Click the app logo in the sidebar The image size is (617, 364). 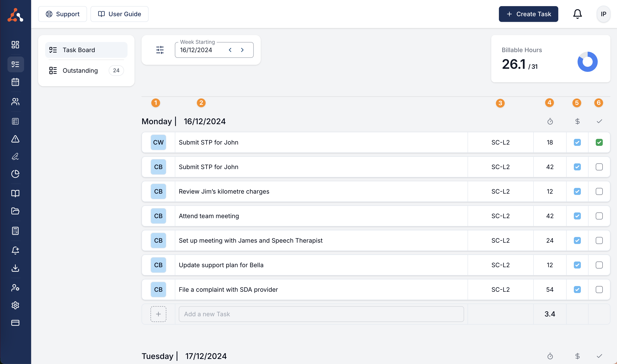coord(15,15)
